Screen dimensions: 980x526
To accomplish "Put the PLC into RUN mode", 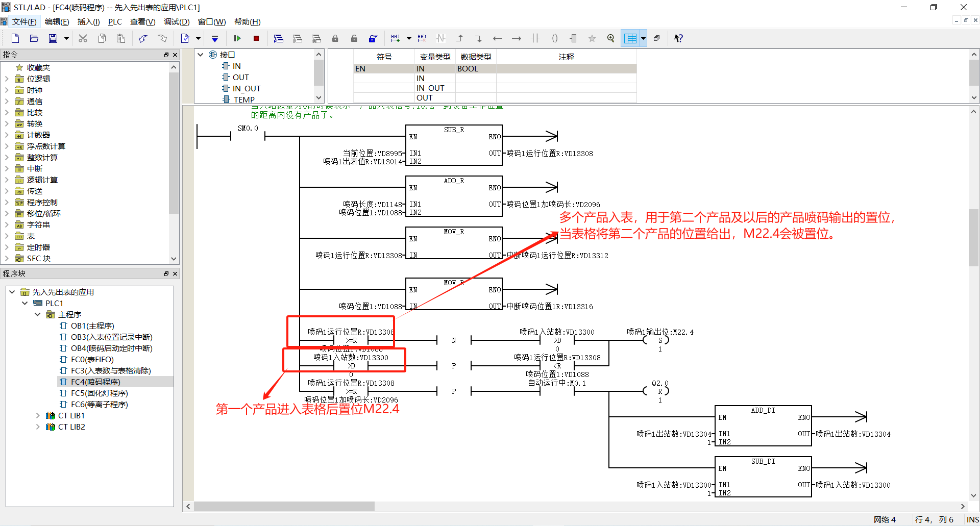I will pyautogui.click(x=237, y=38).
